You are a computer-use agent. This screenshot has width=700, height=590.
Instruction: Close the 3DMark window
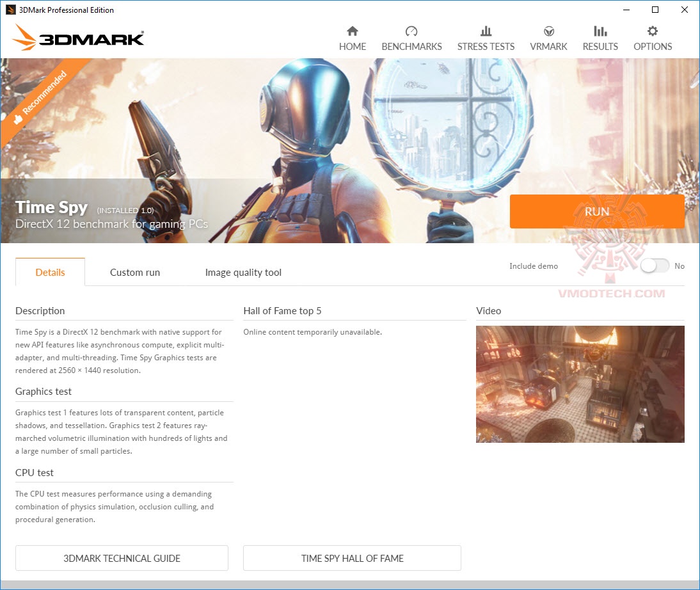[x=685, y=10]
